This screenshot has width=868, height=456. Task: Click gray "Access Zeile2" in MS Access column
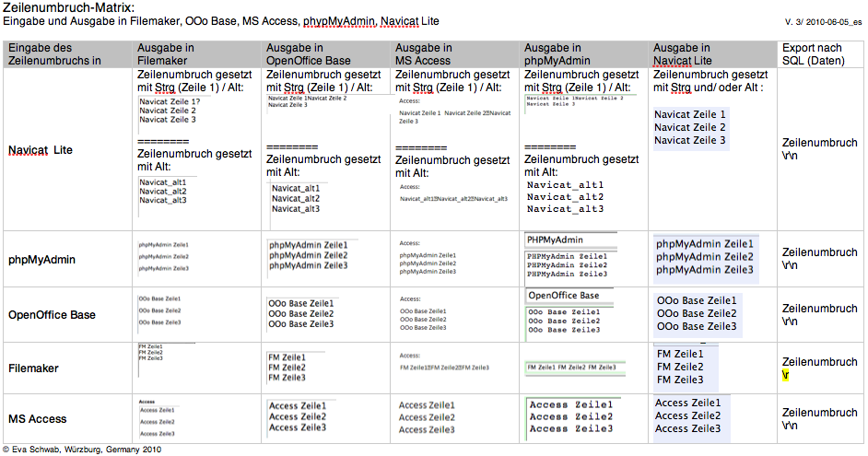427,417
